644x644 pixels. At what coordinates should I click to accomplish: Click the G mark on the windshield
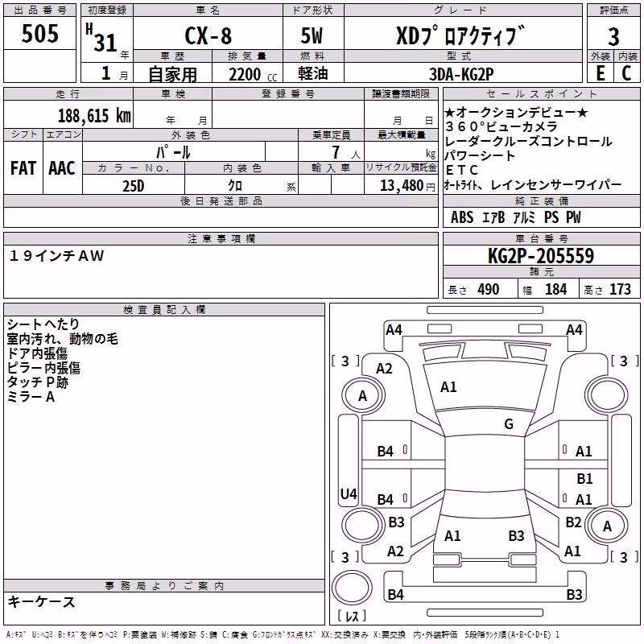pos(509,424)
